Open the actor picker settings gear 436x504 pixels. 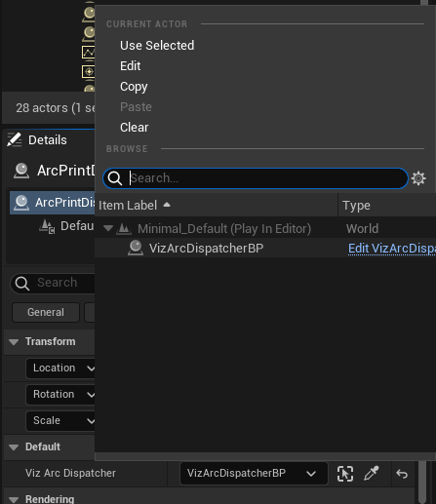point(418,178)
